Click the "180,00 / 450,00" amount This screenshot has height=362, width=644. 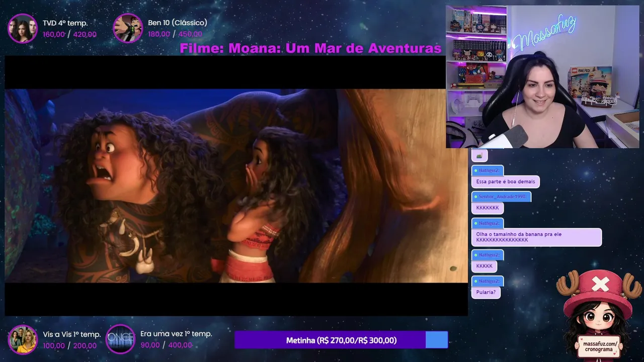tap(175, 34)
